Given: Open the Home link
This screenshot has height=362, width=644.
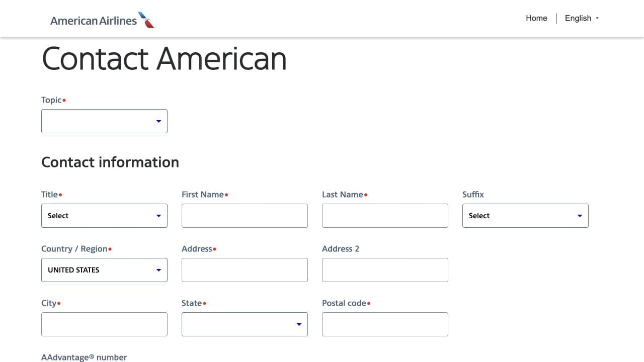Looking at the screenshot, I should pos(536,18).
